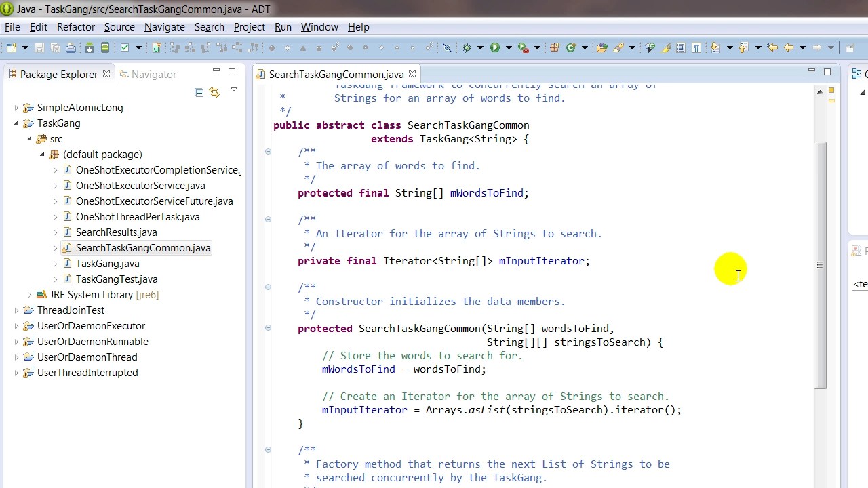Select SearchResults.java in Package Explorer
The image size is (868, 488).
click(116, 232)
